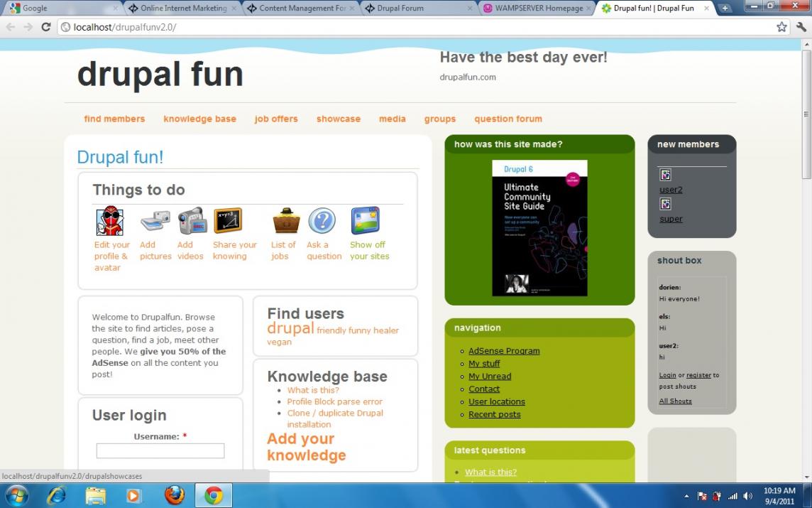Reload the page with the browser refresh icon
Image resolution: width=812 pixels, height=508 pixels.
[46, 27]
